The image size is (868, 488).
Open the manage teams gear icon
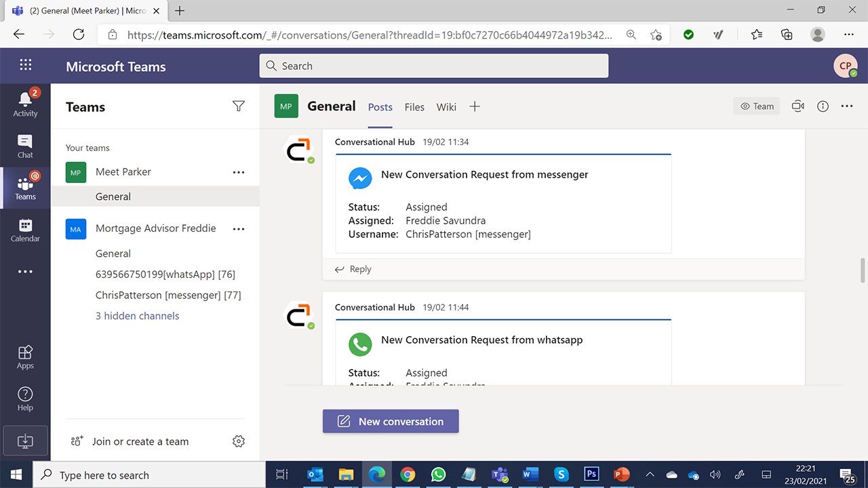coord(239,441)
